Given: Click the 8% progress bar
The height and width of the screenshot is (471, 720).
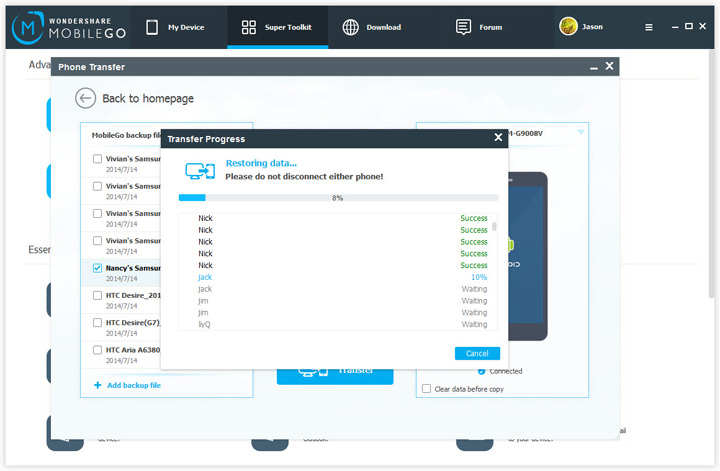Looking at the screenshot, I should pos(338,198).
